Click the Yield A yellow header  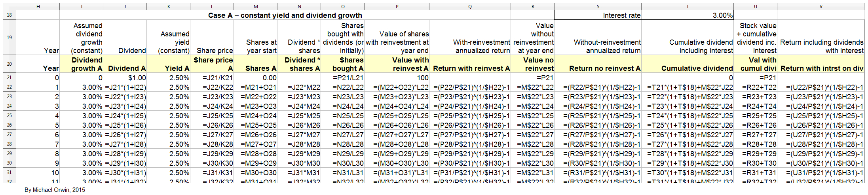click(169, 64)
